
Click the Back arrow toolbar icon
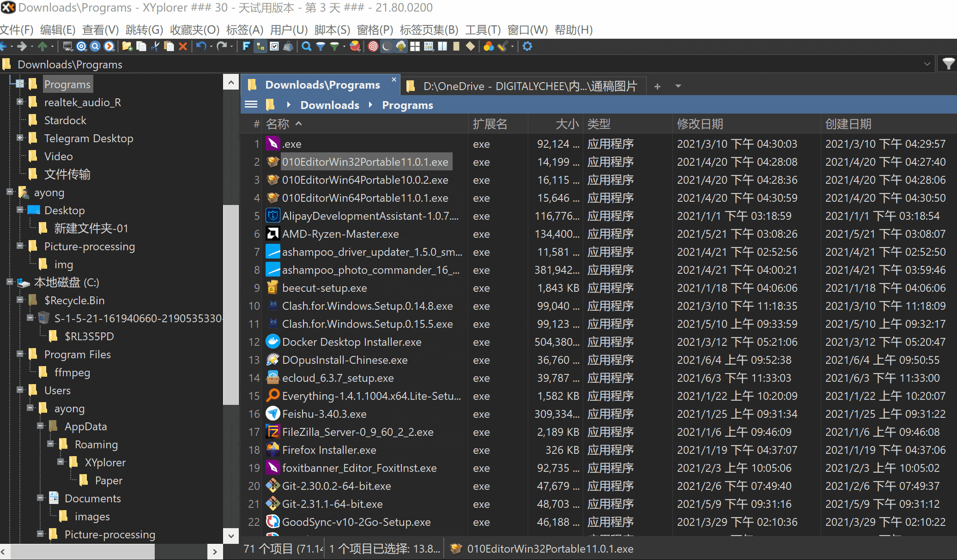point(3,46)
